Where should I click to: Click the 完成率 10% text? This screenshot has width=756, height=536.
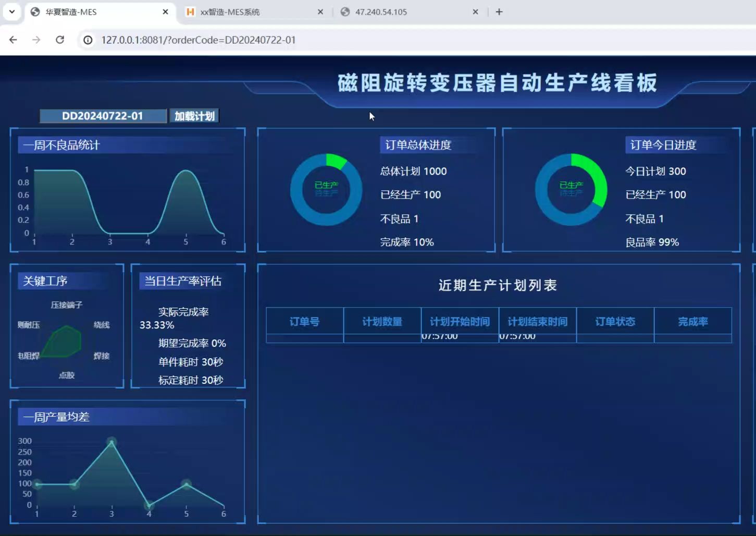click(407, 242)
